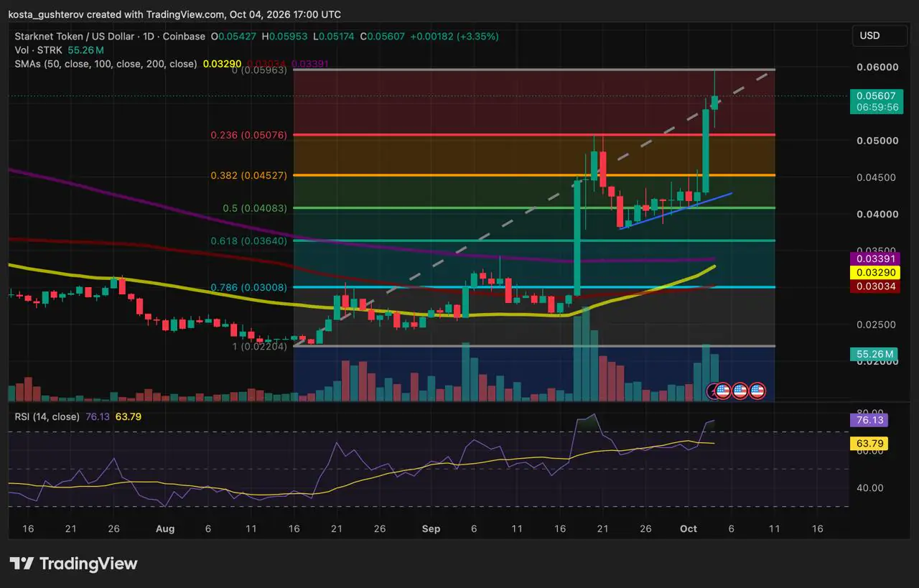Click the 0.786 (0.03008) Fibonacci label
This screenshot has width=919, height=588.
click(249, 287)
